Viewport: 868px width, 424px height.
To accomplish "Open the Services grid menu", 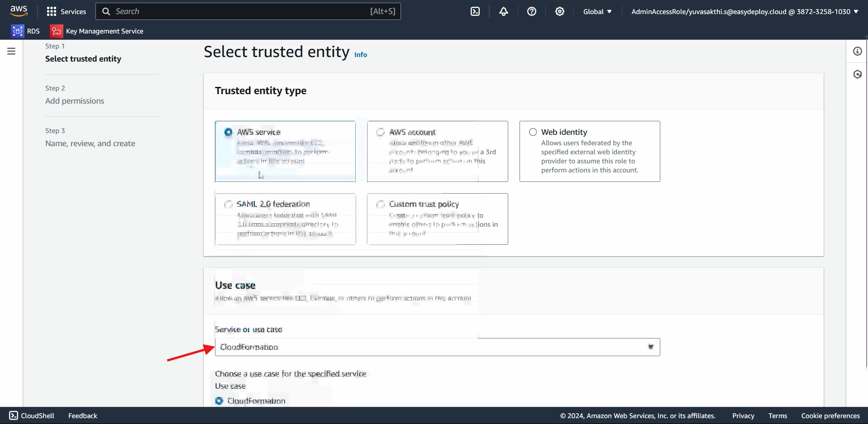I will pos(67,11).
